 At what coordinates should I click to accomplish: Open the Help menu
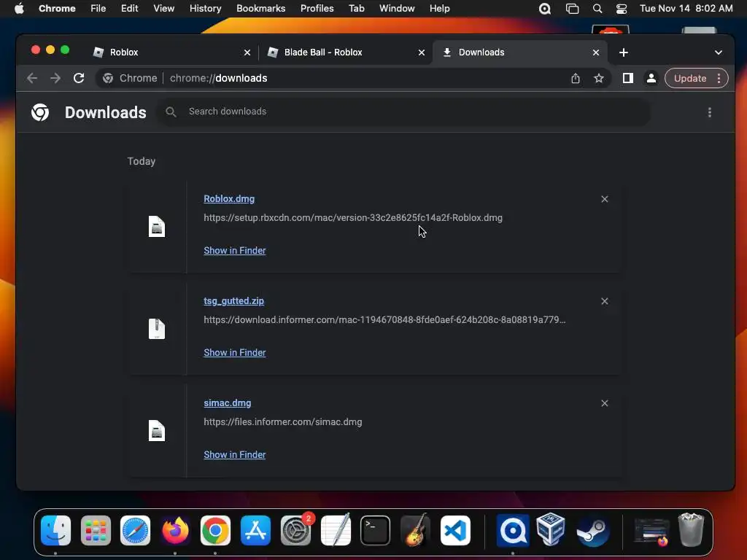(x=439, y=9)
